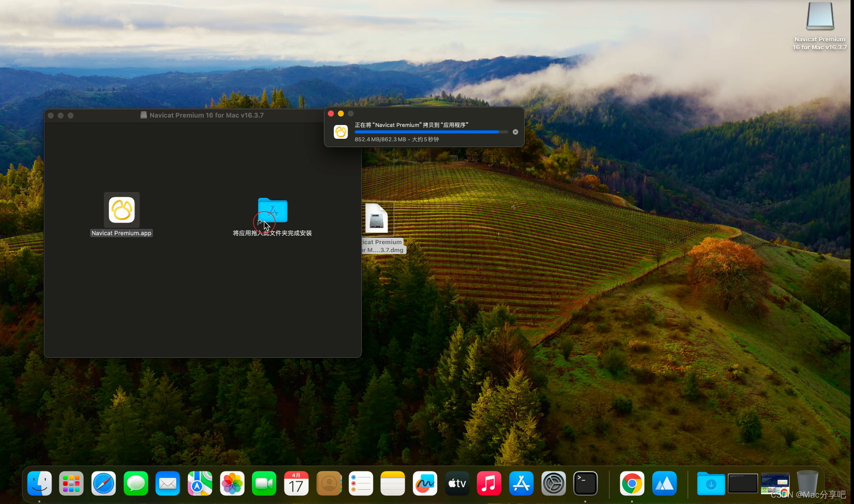The width and height of the screenshot is (854, 504).
Task: Open the Trash in the Dock
Action: click(807, 483)
